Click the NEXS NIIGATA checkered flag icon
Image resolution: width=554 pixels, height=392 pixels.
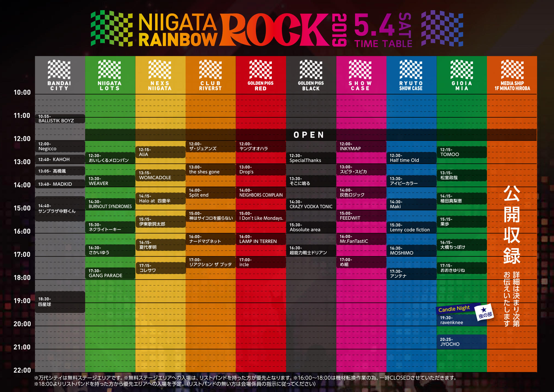(x=160, y=69)
